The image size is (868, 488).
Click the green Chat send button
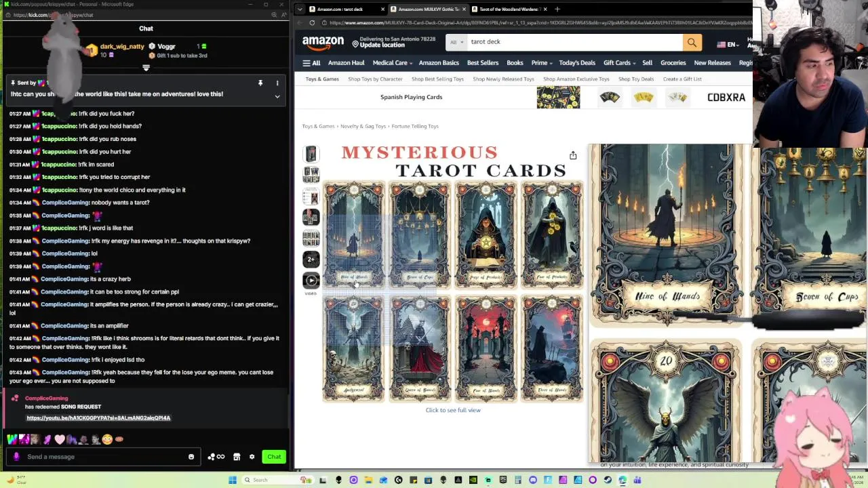(274, 457)
